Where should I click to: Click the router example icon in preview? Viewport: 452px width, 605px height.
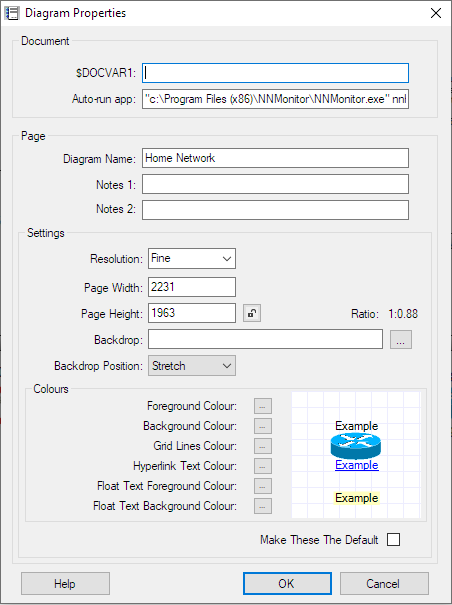[x=356, y=446]
